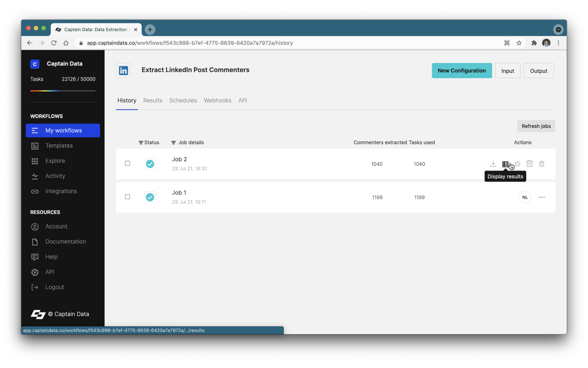Click the green check status of Job 1
588x368 pixels.
point(150,197)
